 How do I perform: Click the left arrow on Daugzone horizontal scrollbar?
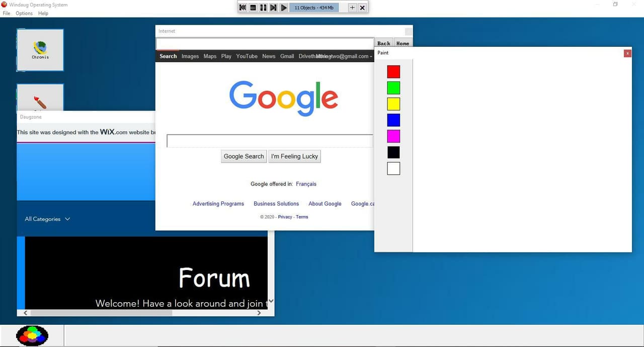[x=26, y=313]
